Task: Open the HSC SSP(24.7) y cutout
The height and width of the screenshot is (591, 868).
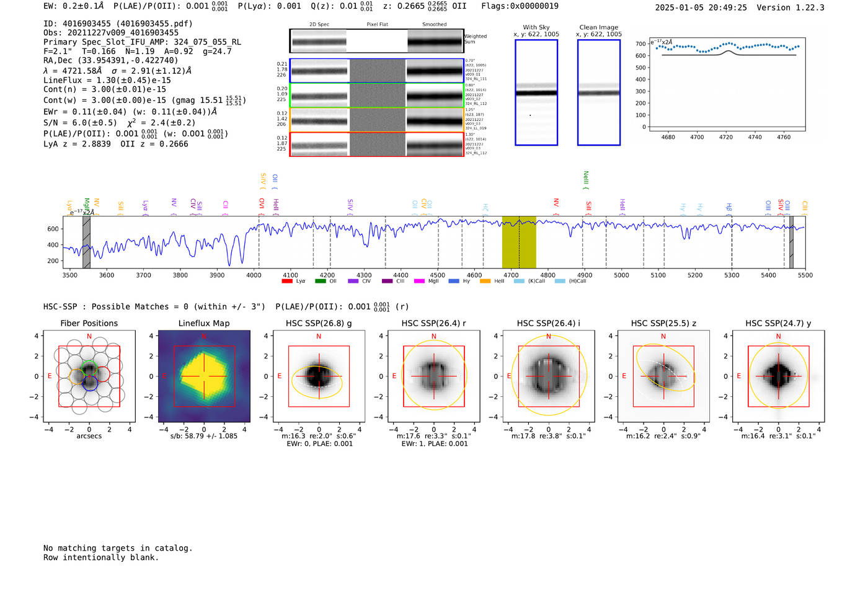Action: coord(778,376)
